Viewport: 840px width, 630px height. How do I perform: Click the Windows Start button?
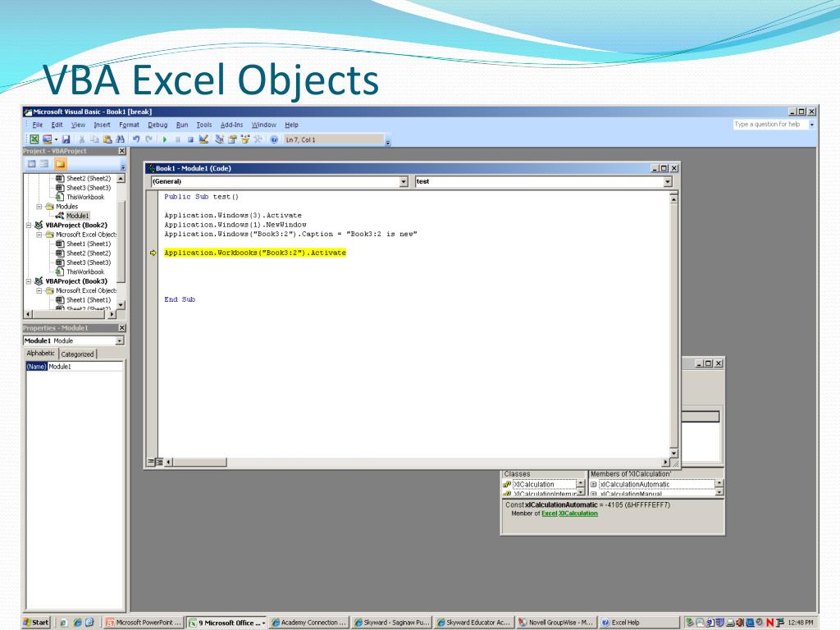coord(36,622)
